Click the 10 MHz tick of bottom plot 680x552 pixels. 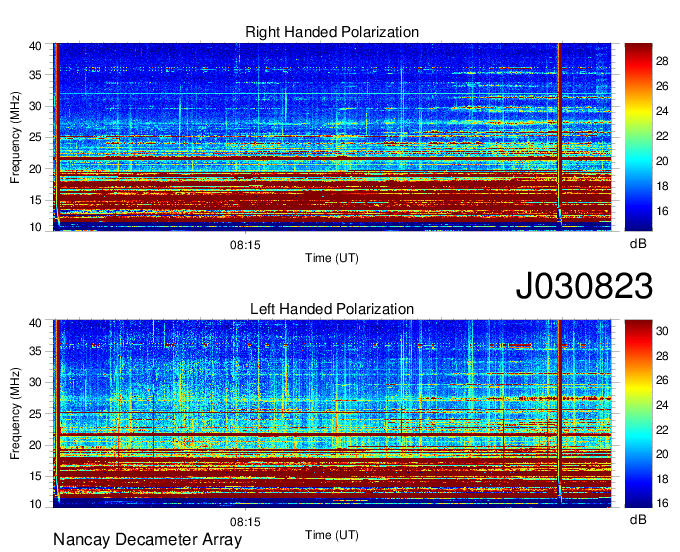36,504
